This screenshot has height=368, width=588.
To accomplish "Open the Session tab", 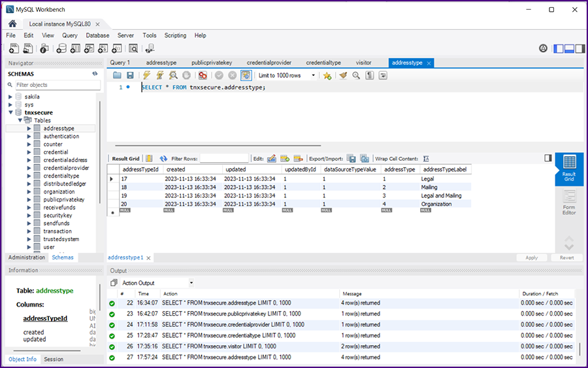I will [54, 359].
